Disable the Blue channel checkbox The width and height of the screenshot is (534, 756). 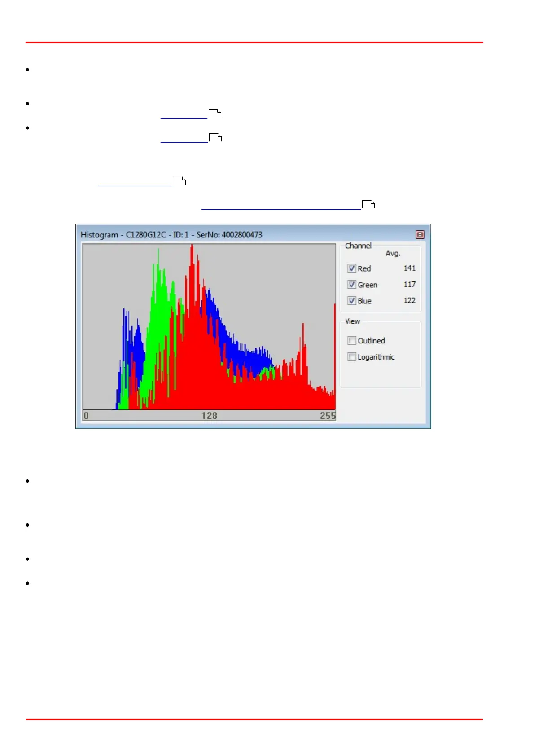click(352, 301)
